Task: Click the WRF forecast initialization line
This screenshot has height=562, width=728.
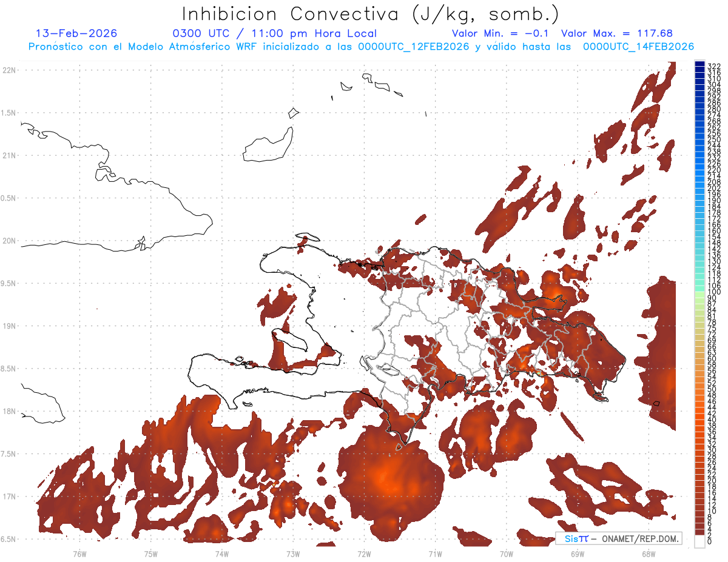Action: pos(361,46)
